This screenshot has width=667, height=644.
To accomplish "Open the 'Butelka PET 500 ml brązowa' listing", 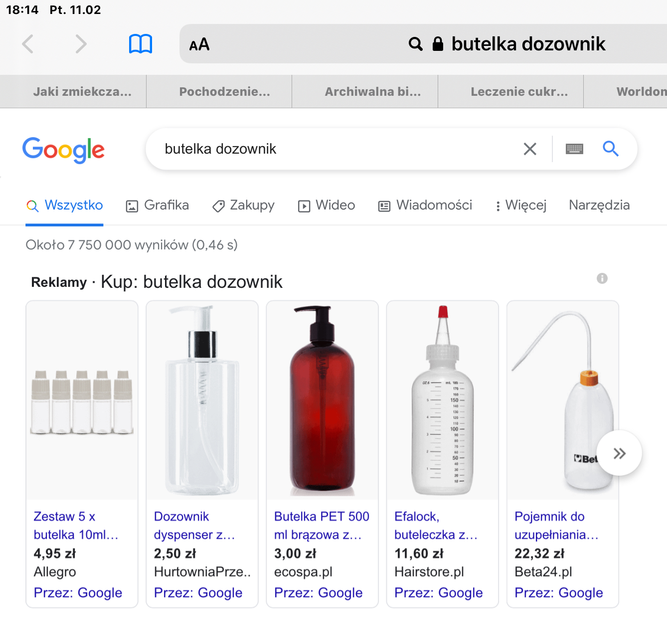I will pyautogui.click(x=322, y=525).
